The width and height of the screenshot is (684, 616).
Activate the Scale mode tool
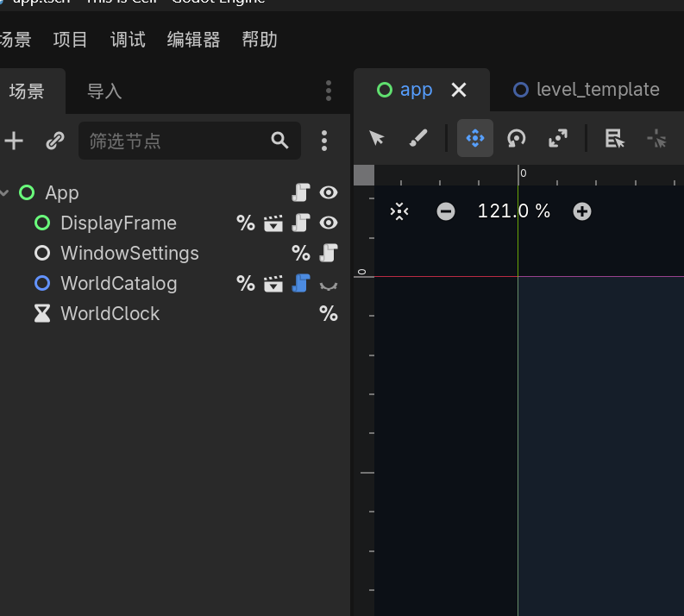558,138
